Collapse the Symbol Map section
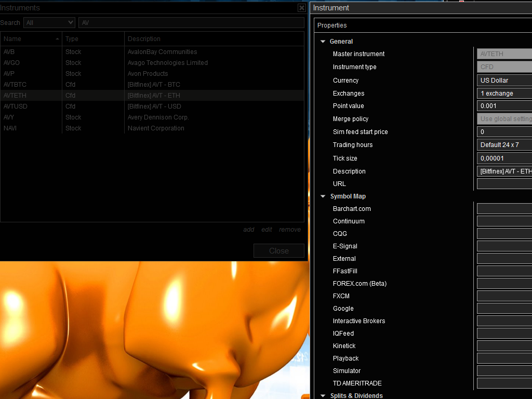The image size is (532, 399). click(x=323, y=196)
